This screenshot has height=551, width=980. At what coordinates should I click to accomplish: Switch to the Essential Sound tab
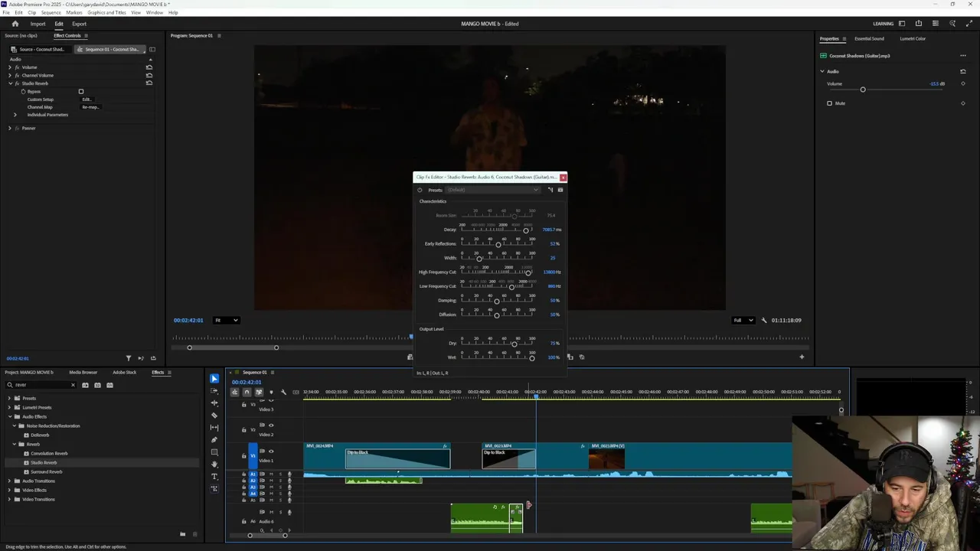(x=869, y=38)
